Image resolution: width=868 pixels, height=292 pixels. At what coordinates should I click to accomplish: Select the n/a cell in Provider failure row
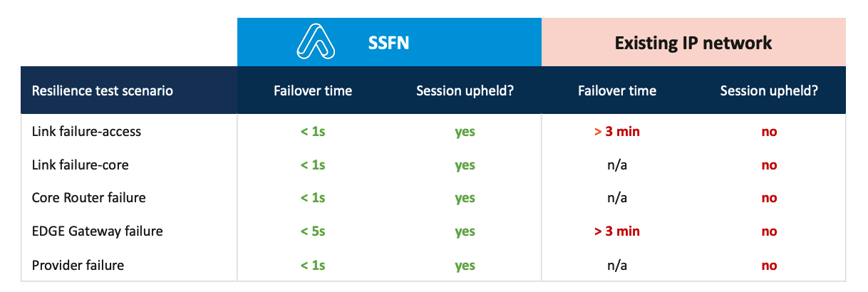617,266
